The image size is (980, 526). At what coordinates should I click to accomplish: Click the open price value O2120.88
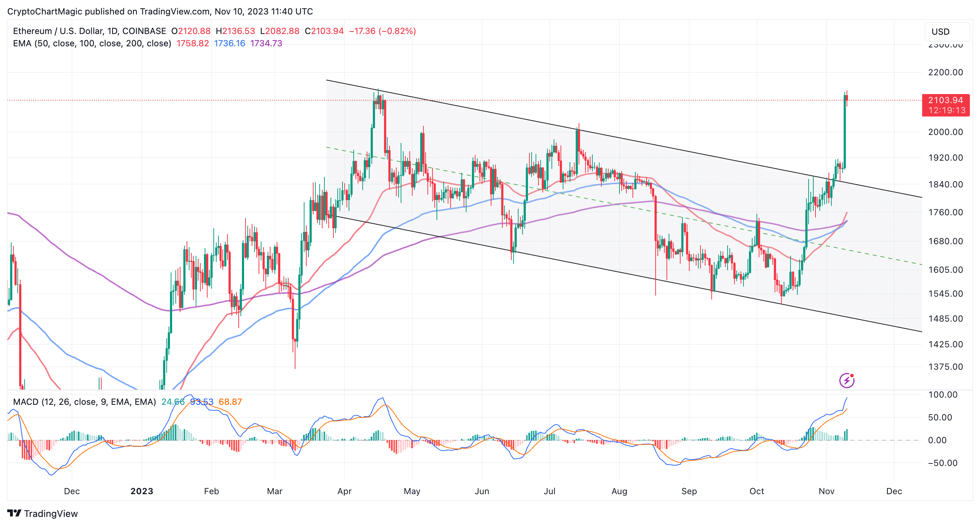[191, 31]
